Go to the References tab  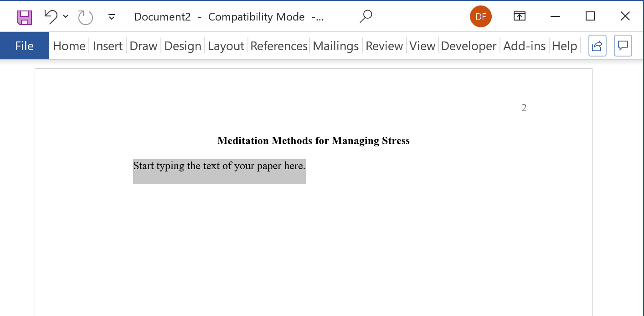tap(278, 46)
